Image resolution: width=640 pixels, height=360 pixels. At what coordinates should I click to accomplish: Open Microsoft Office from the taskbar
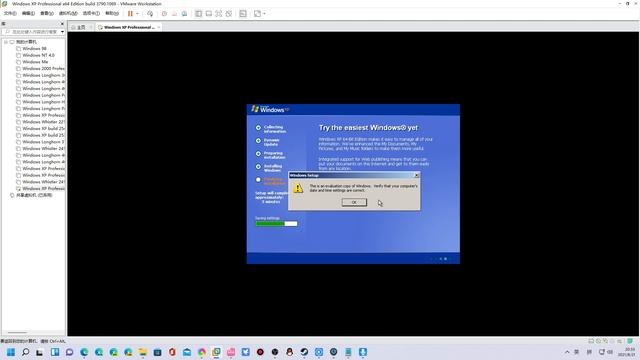172,352
